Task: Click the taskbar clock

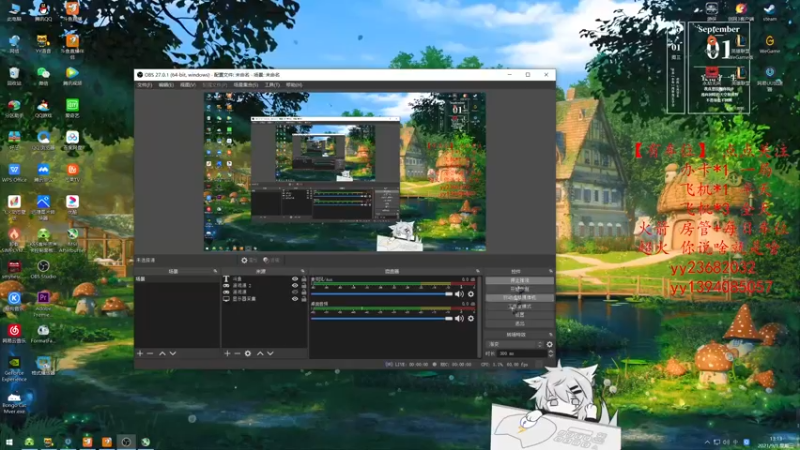Action: (x=776, y=442)
